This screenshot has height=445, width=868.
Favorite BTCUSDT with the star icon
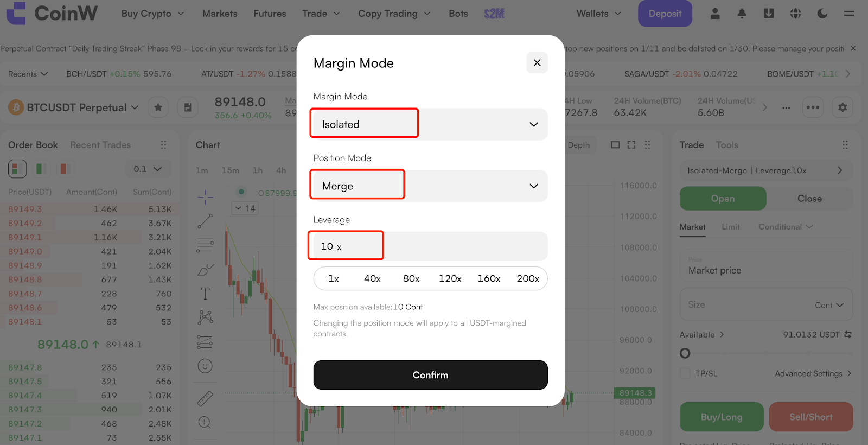point(158,107)
